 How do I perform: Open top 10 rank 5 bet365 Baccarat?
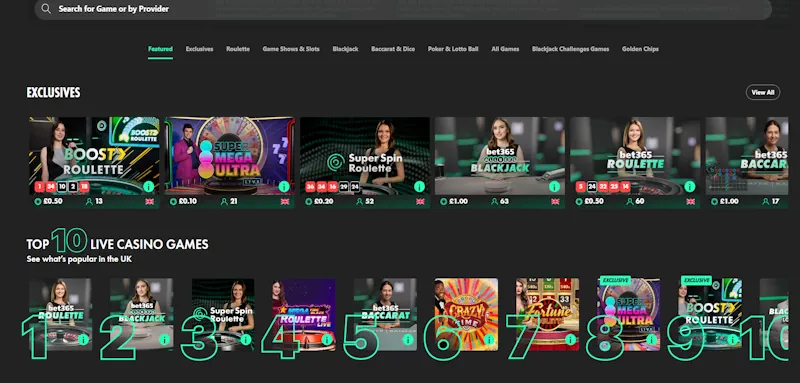pyautogui.click(x=385, y=314)
